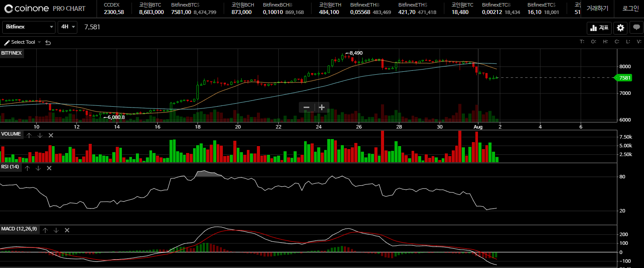
Task: Click the 6000 price axis label
Action: pyautogui.click(x=625, y=120)
